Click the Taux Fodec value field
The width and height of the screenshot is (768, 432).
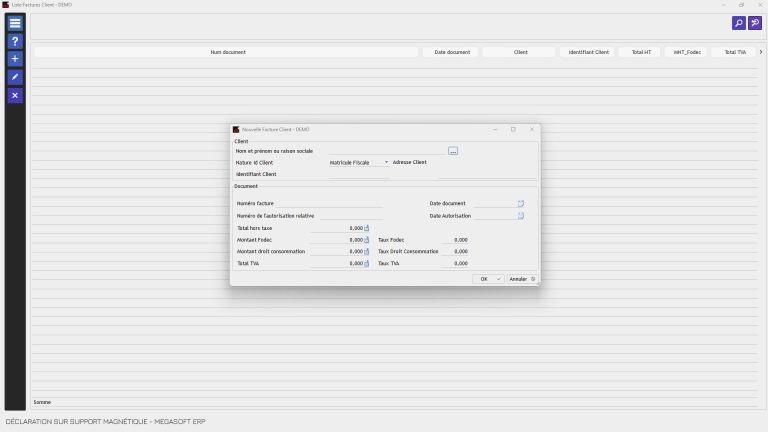tap(455, 240)
